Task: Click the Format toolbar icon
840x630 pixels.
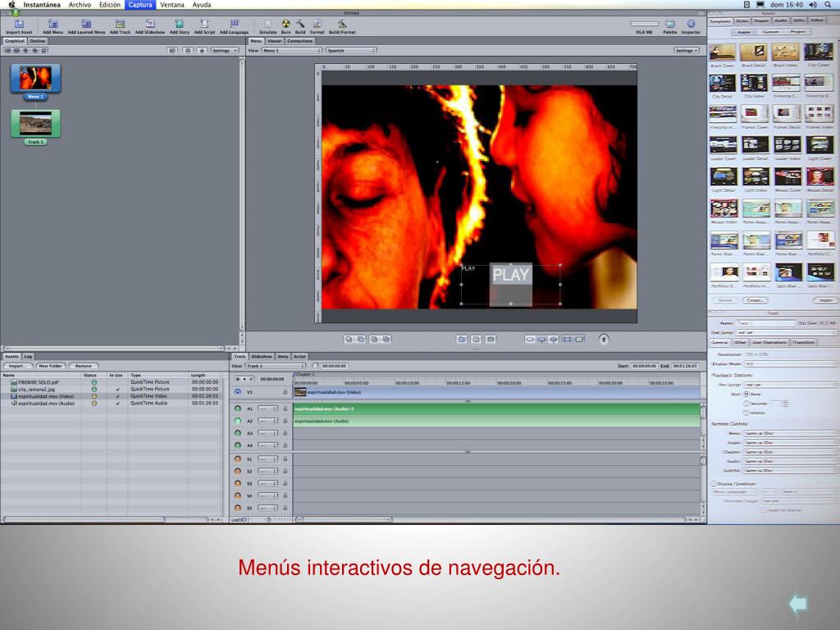Action: tap(317, 24)
